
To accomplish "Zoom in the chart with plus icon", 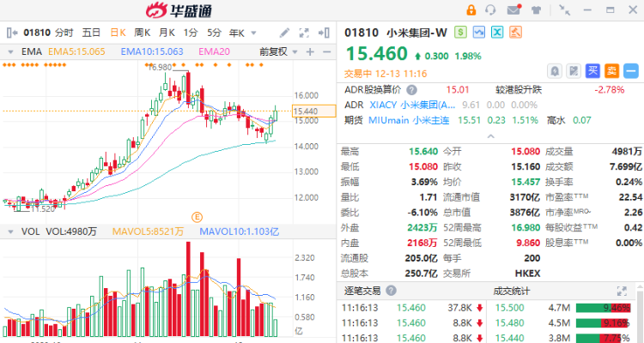I will click(x=310, y=51).
